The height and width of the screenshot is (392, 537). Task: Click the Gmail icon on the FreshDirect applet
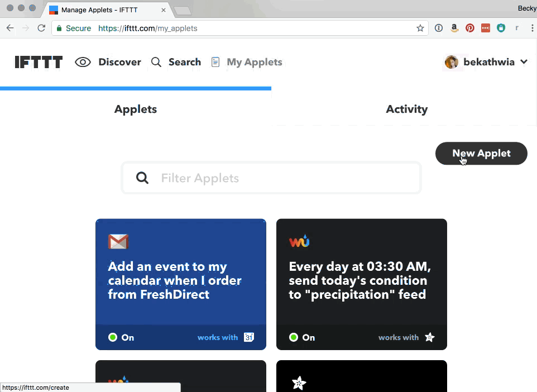(x=118, y=241)
